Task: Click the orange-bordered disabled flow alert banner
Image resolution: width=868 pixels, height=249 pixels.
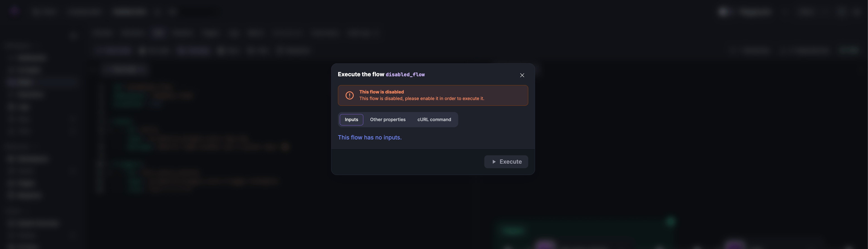Action: 433,95
